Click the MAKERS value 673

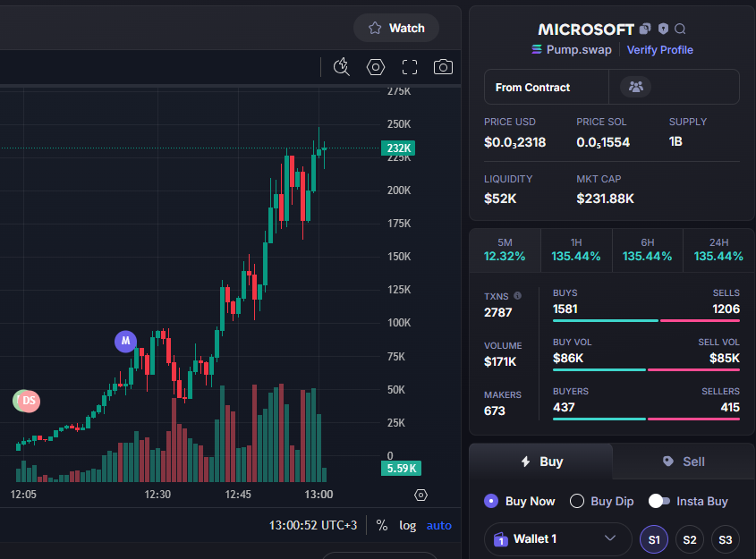(494, 411)
